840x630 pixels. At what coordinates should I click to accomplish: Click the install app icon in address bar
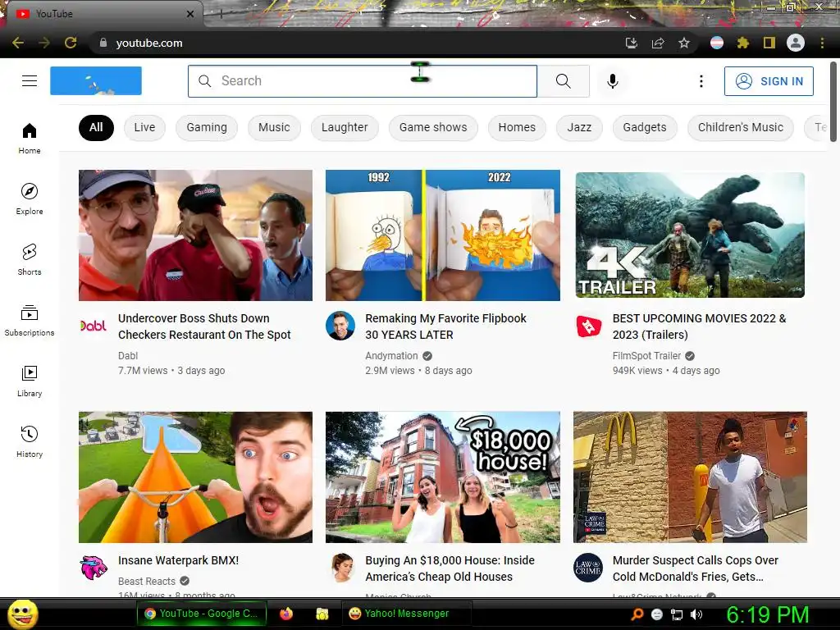tap(632, 43)
